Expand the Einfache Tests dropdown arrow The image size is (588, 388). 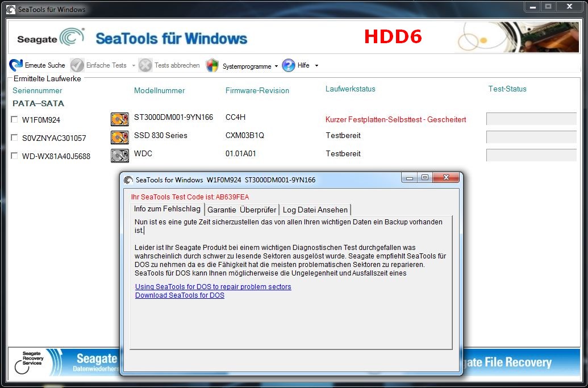[134, 65]
